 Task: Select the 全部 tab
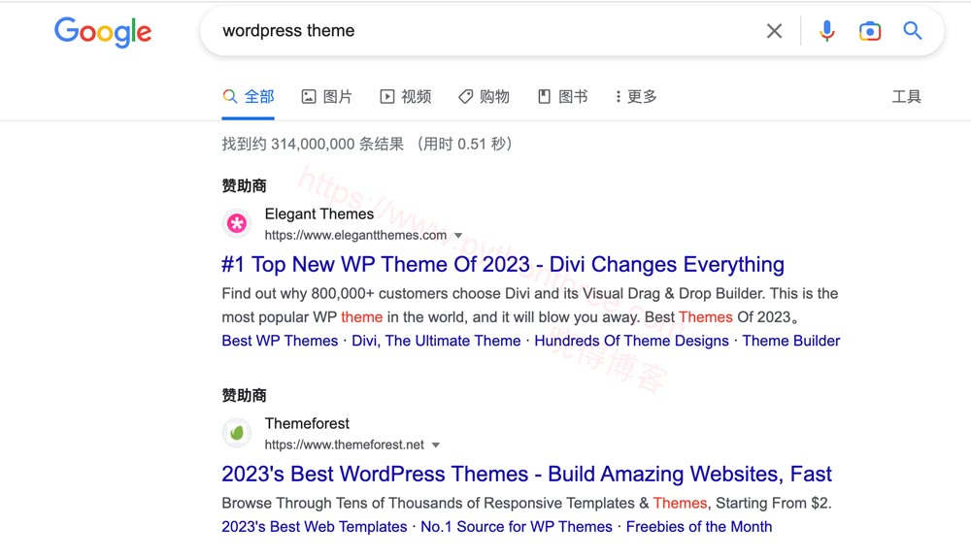249,96
